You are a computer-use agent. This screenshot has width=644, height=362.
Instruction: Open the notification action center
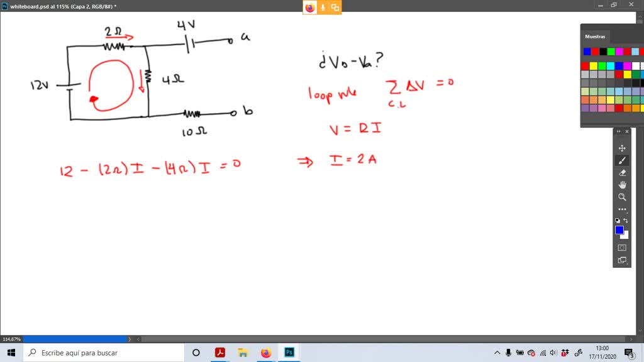[629, 353]
